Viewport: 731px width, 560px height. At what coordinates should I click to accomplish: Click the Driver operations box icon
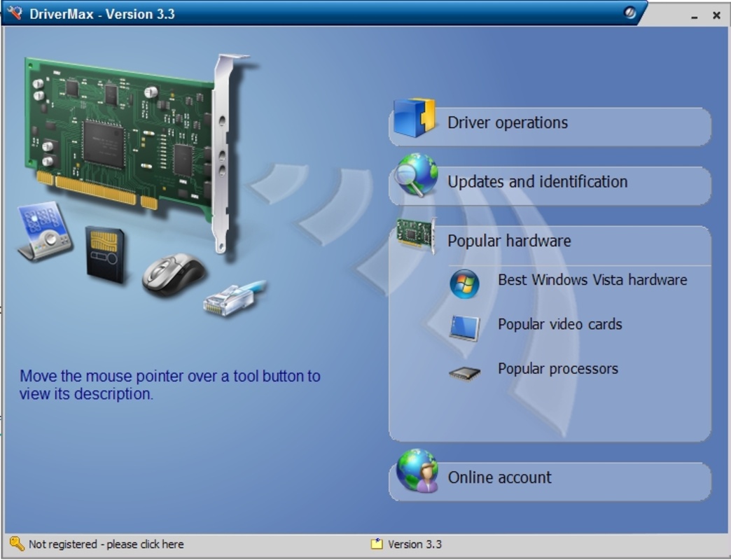click(413, 122)
